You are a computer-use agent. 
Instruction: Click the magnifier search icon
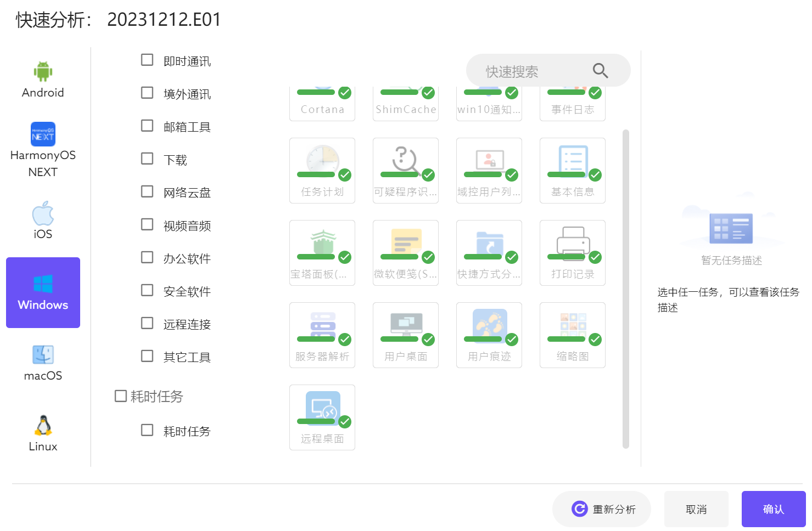tap(600, 71)
